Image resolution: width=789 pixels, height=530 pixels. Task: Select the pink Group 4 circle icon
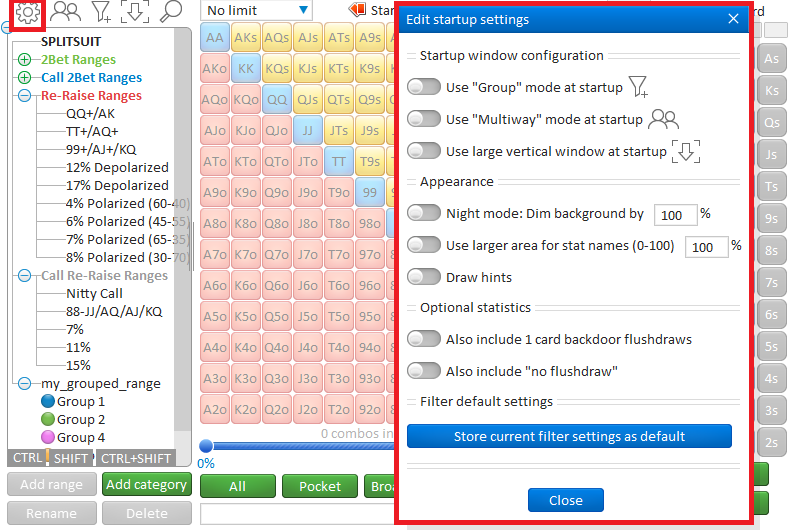pyautogui.click(x=47, y=438)
